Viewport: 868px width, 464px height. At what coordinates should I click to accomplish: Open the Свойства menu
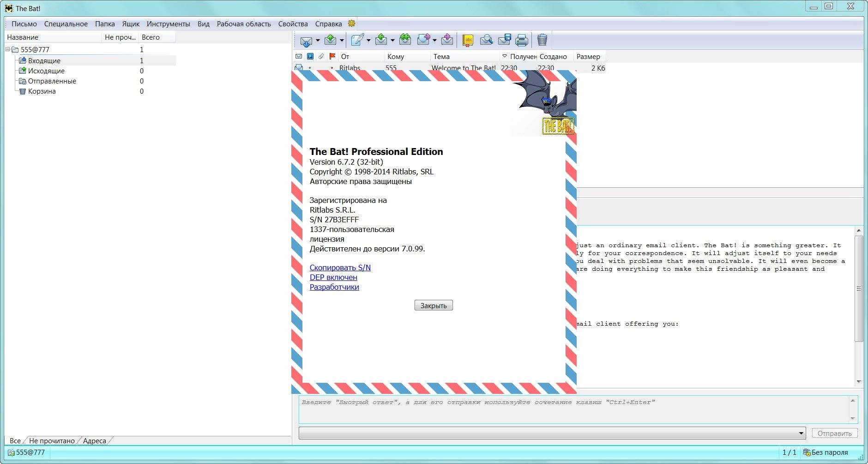[x=293, y=24]
